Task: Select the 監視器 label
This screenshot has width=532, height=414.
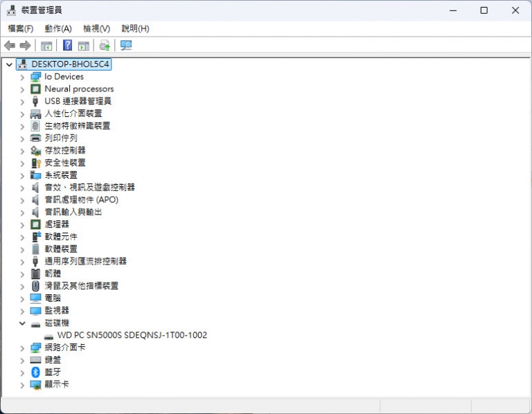Action: (x=57, y=310)
